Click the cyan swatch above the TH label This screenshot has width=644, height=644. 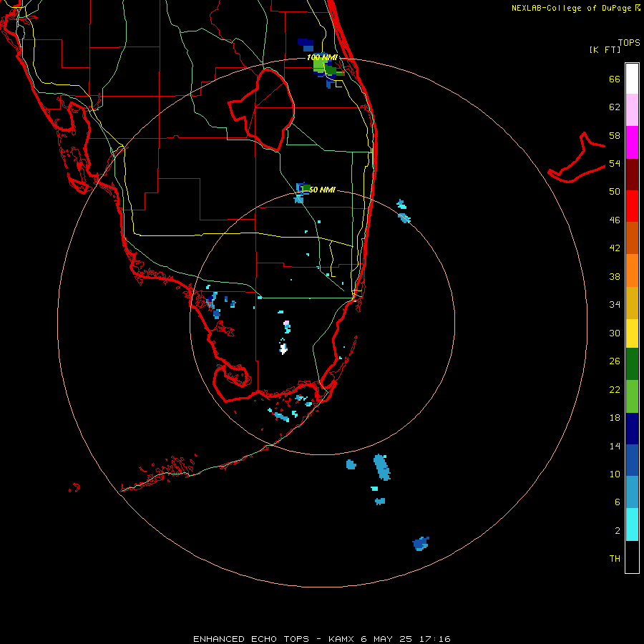point(632,525)
